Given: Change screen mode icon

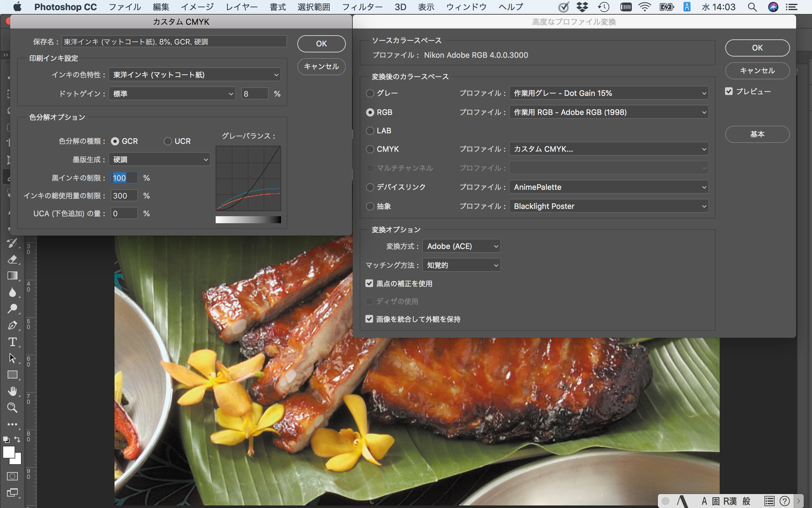Looking at the screenshot, I should coord(12,492).
